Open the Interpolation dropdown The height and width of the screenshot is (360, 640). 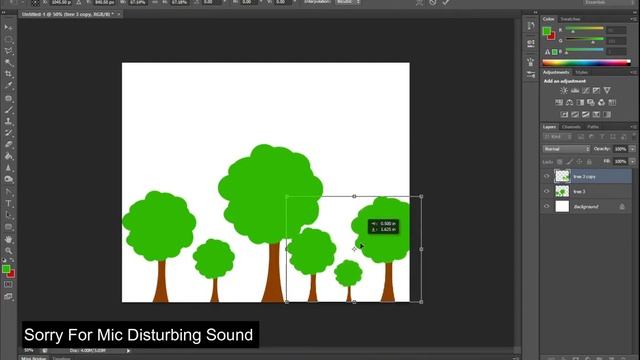pyautogui.click(x=348, y=2)
